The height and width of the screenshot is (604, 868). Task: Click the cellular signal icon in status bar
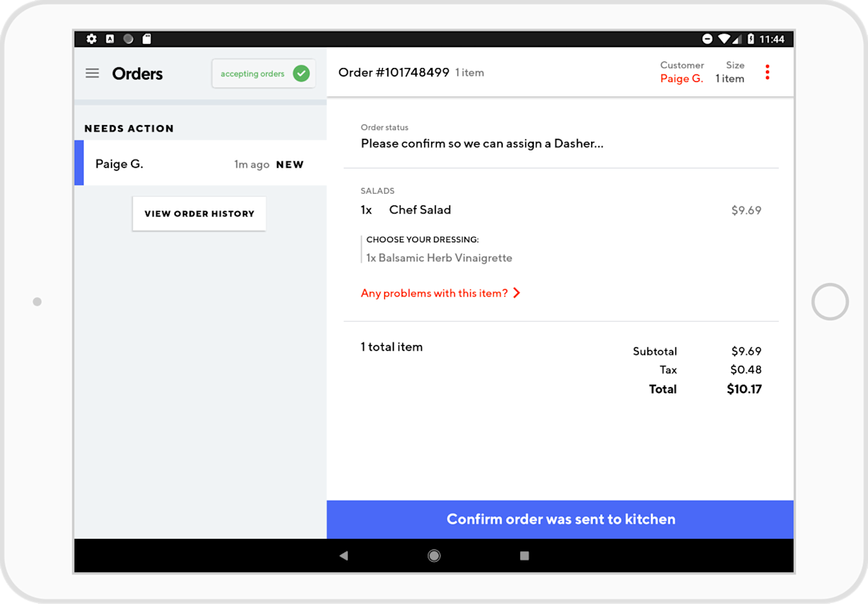(x=739, y=39)
